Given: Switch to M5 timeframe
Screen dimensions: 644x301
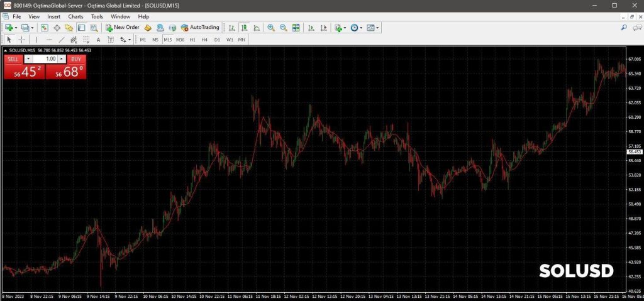Looking at the screenshot, I should coord(155,40).
